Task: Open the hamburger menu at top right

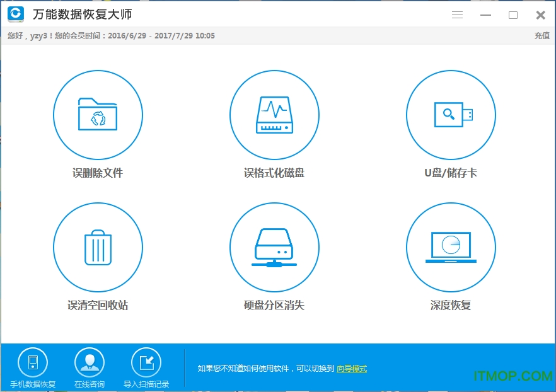Action: click(x=457, y=14)
